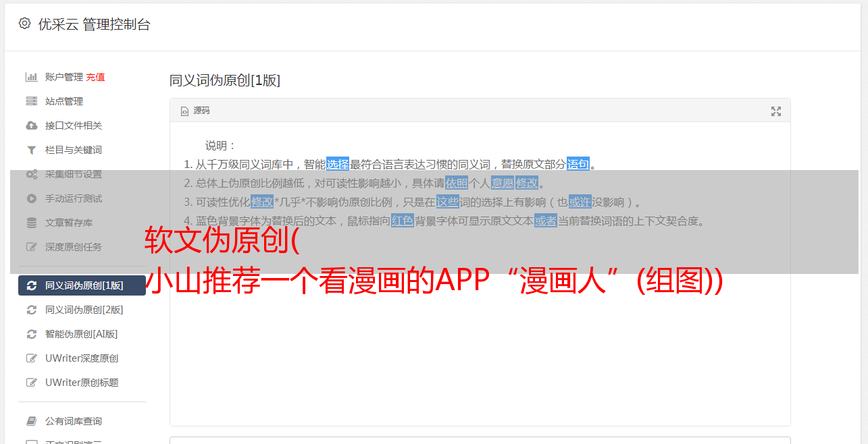
Task: Click the highlighted word 红色
Action: click(403, 220)
